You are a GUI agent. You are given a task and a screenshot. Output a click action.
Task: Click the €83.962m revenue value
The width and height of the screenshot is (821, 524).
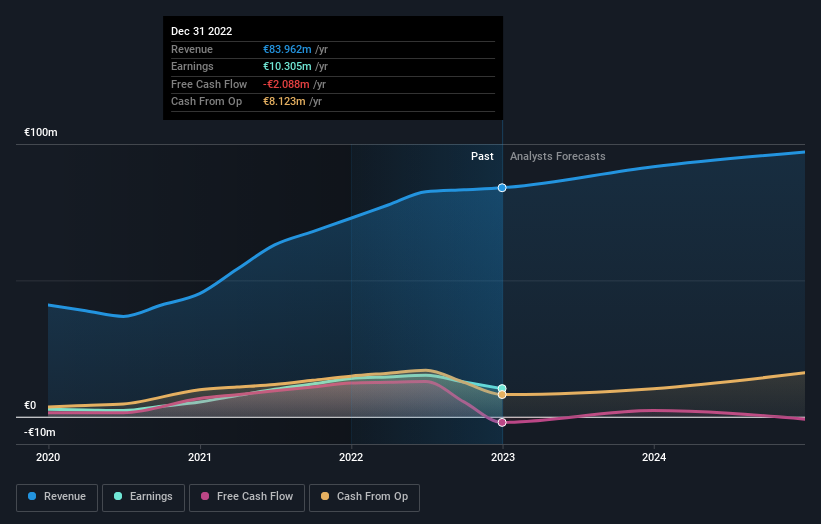[287, 49]
